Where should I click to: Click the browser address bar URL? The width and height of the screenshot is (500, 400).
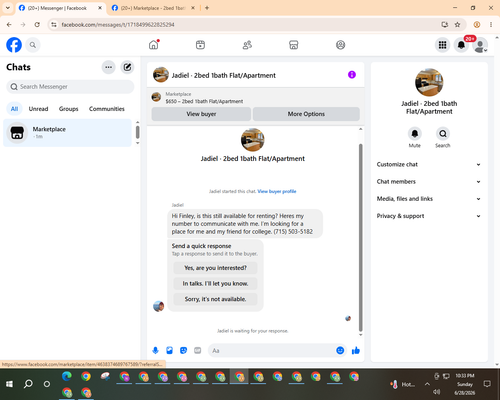pyautogui.click(x=118, y=25)
